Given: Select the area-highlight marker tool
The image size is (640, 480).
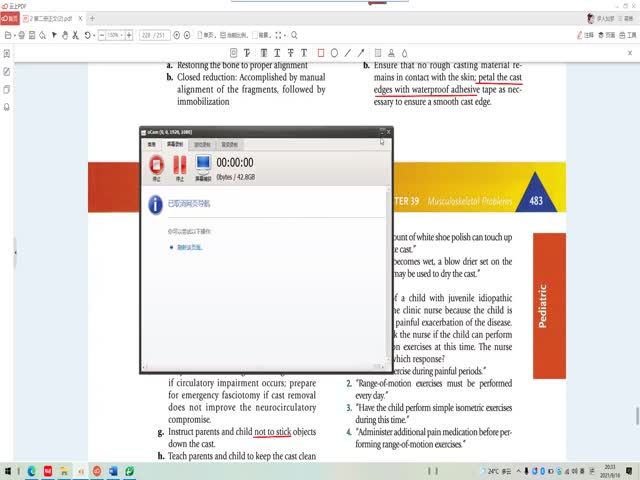Looking at the screenshot, I should click(378, 53).
